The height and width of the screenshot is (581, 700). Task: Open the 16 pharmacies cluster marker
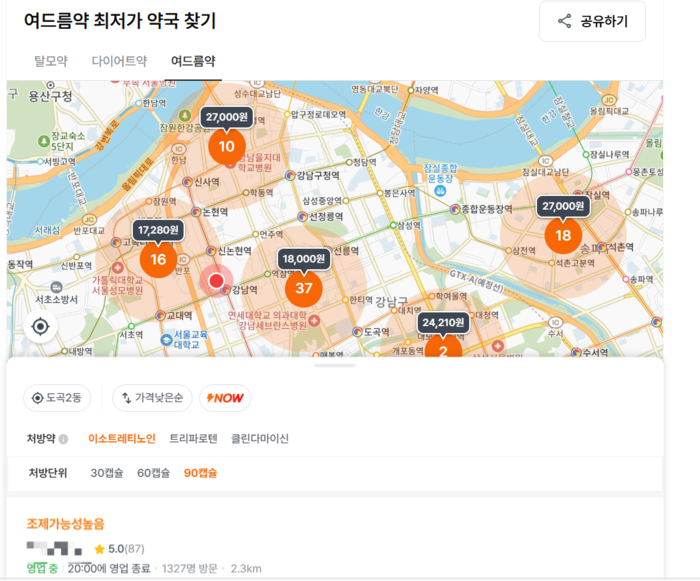(x=158, y=260)
